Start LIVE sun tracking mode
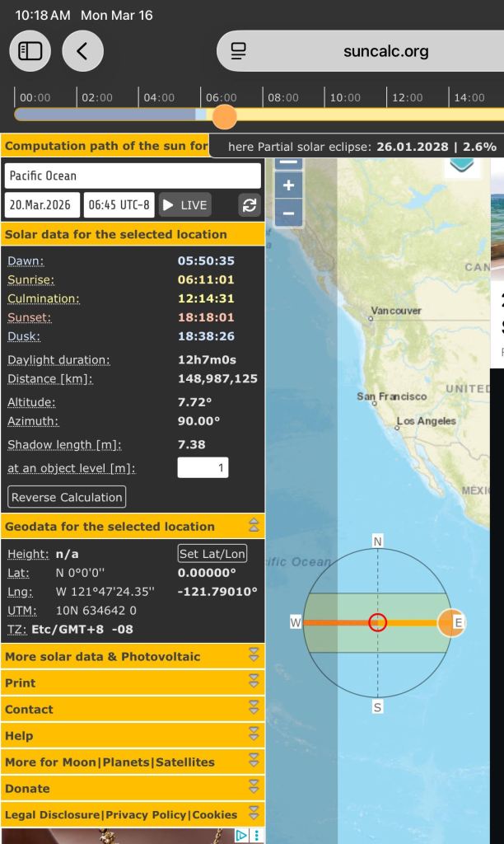Screen dimensions: 504x844 [184, 205]
